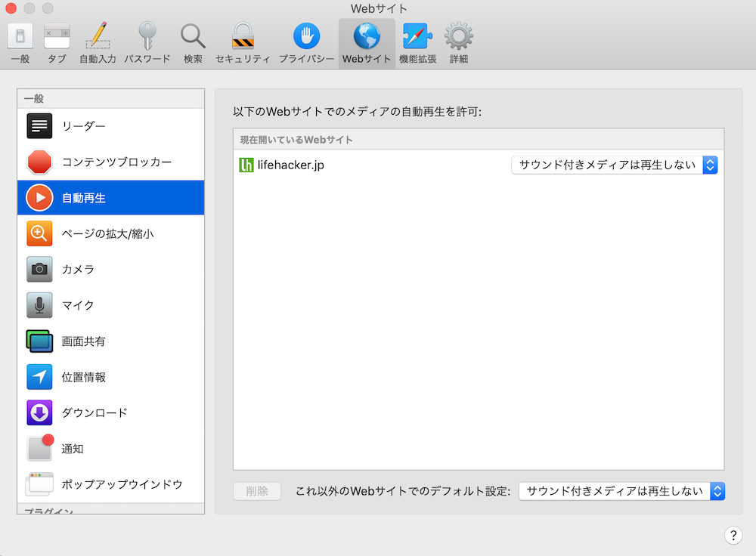Click the lifehacker.jp favicon

pos(246,165)
